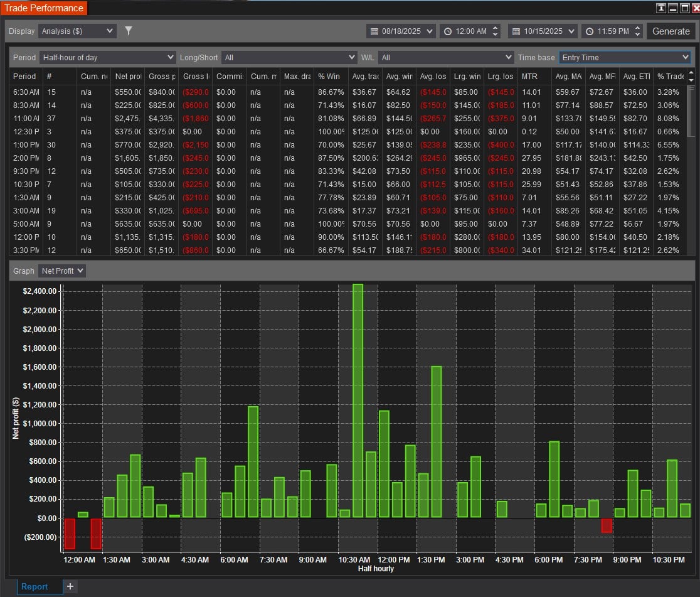This screenshot has width=700, height=597.
Task: Sort by the % Win column header
Action: (329, 76)
